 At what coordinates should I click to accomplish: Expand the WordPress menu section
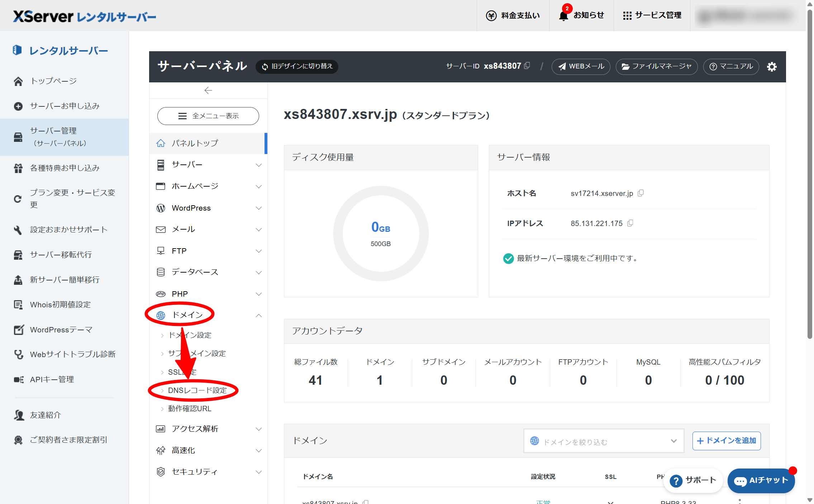208,208
